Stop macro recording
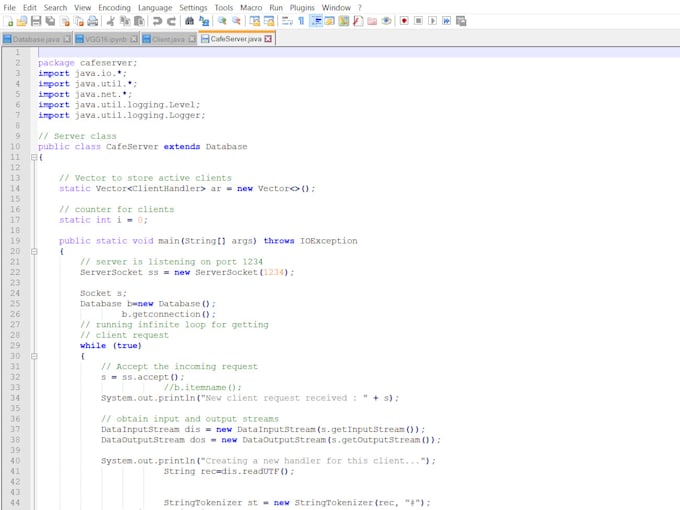This screenshot has height=510, width=680. (418, 21)
